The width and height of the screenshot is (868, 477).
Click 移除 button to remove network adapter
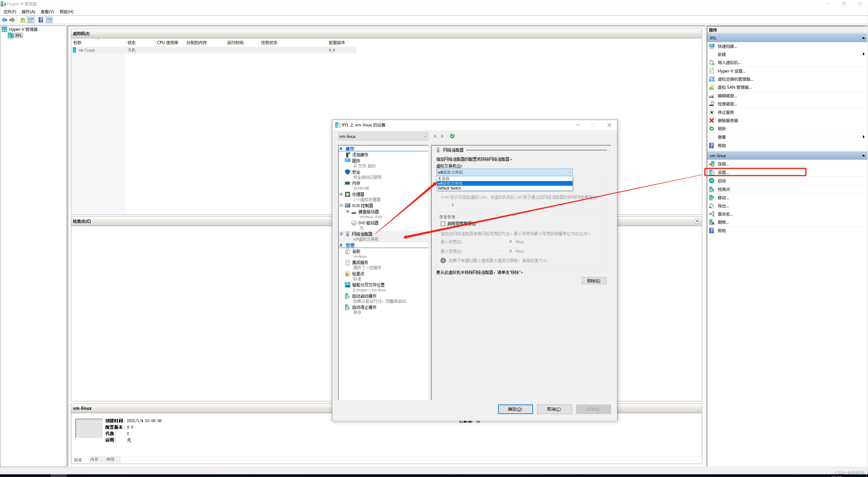[593, 280]
